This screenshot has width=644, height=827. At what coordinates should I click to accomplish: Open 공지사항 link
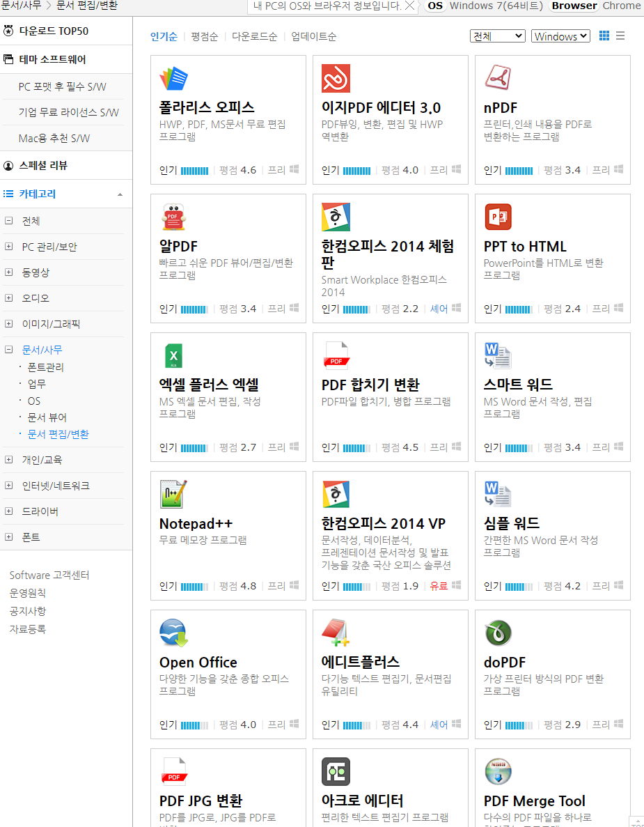pyautogui.click(x=27, y=611)
